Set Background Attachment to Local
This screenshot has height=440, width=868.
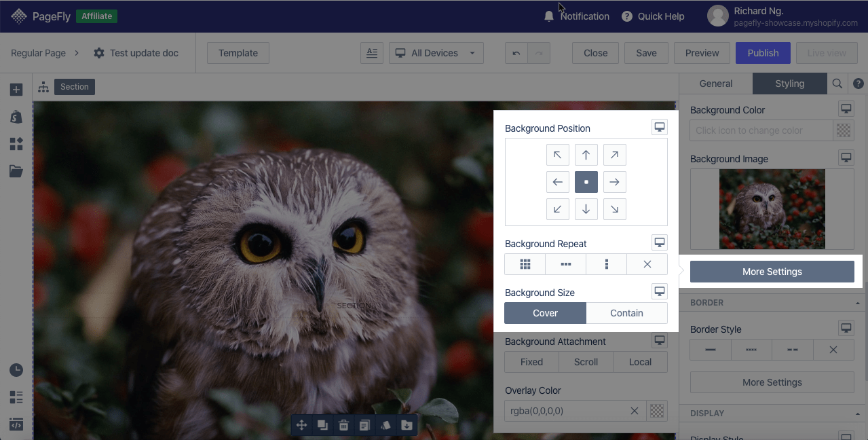[x=640, y=362]
